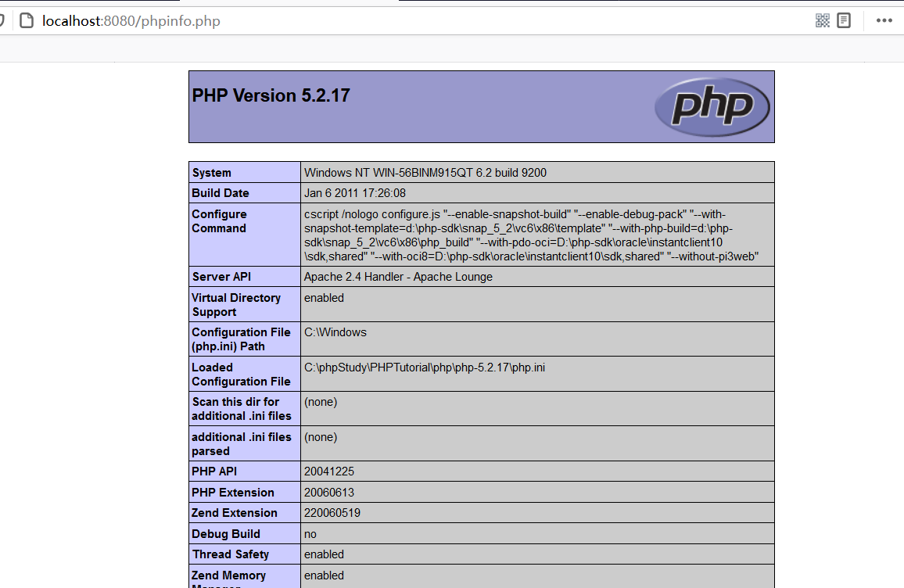Click Configuration File (php.ini) Path label
The height and width of the screenshot is (588, 904).
pyautogui.click(x=241, y=339)
